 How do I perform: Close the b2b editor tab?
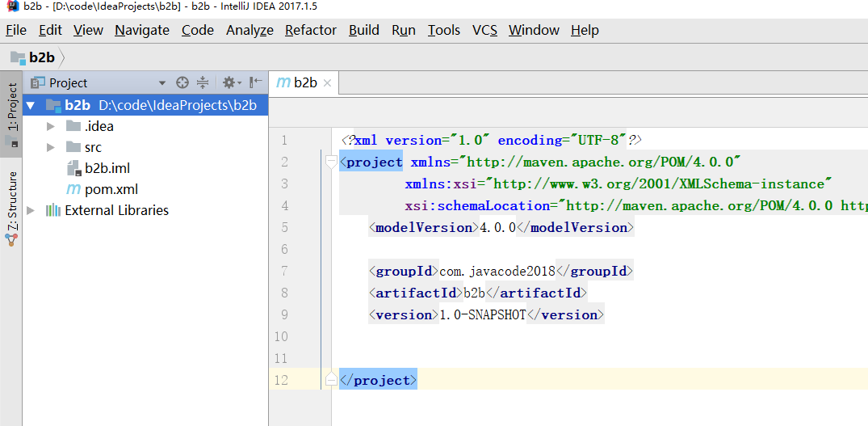[x=327, y=82]
